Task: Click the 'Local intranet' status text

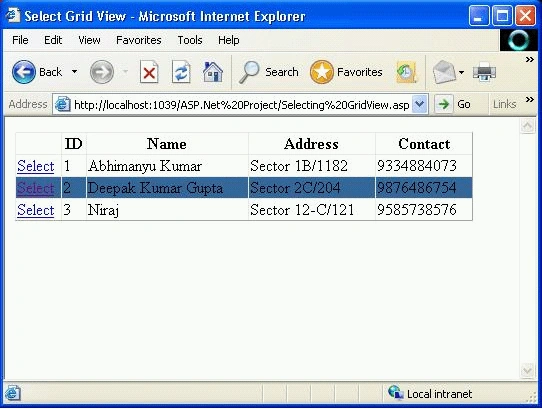Action: 439,394
